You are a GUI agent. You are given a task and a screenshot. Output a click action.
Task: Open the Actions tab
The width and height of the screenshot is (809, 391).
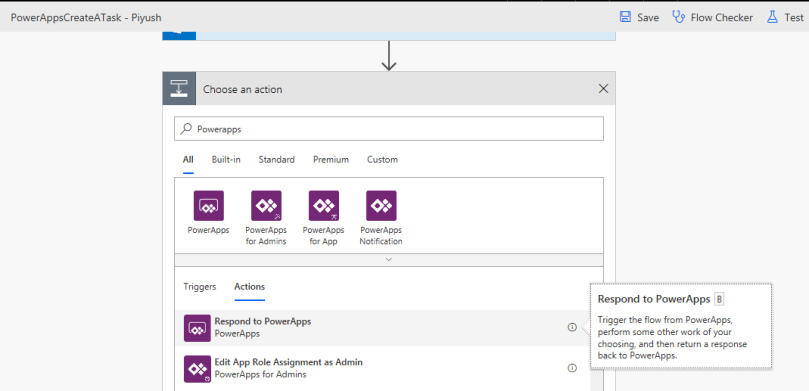(250, 287)
